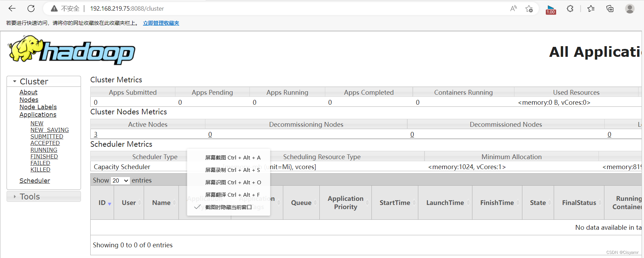Open the Show entries count dropdown
This screenshot has width=644, height=258.
click(120, 180)
